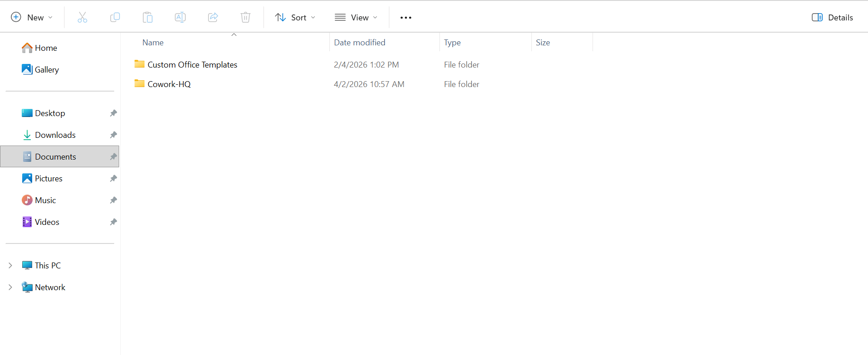Click File folder type of Custom Office Templates

(x=462, y=64)
